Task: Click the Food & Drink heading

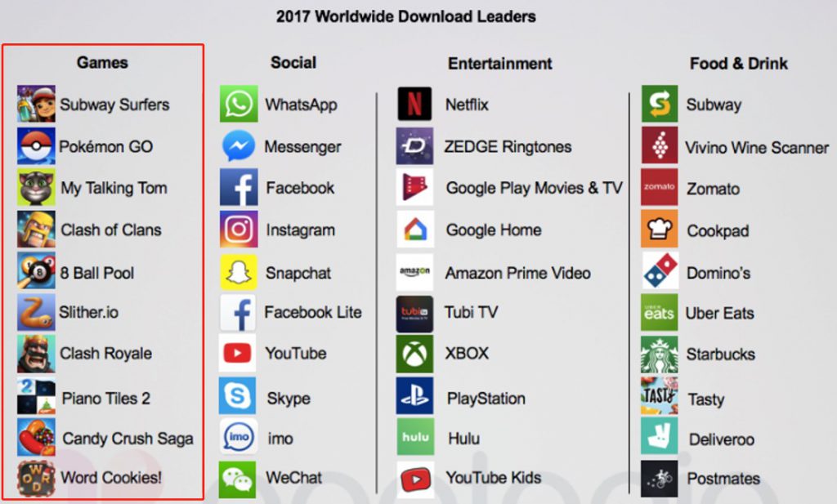Action: (x=739, y=64)
